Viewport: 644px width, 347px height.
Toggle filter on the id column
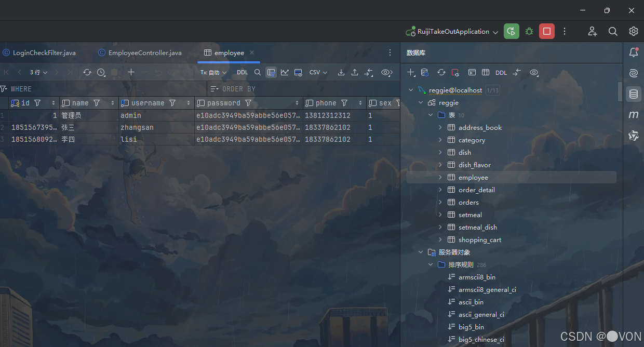point(37,103)
